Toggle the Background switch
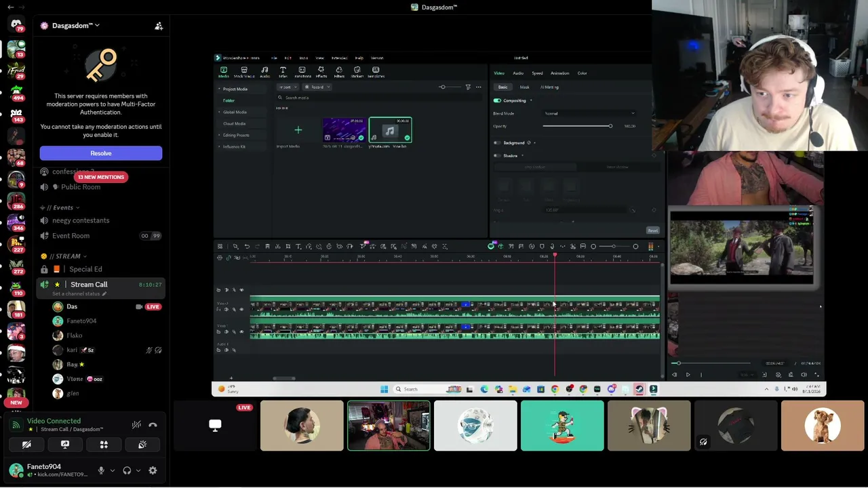Screen dimensions: 868x488 point(497,143)
